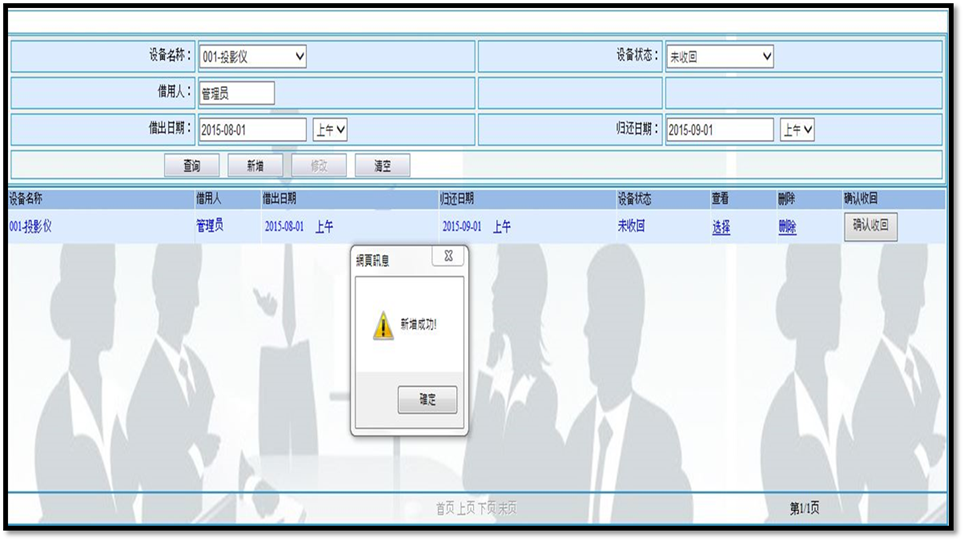Go to 首页 in the pagination bar
964x541 pixels.
point(445,509)
